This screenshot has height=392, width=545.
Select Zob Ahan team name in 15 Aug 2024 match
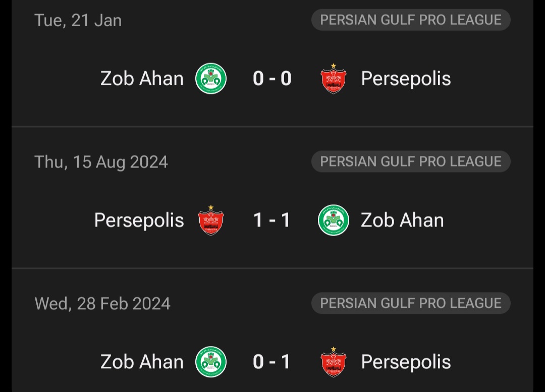click(x=402, y=220)
